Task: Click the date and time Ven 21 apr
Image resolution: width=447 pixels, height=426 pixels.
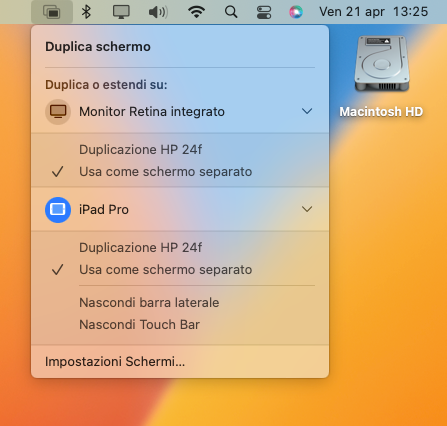Action: click(373, 12)
